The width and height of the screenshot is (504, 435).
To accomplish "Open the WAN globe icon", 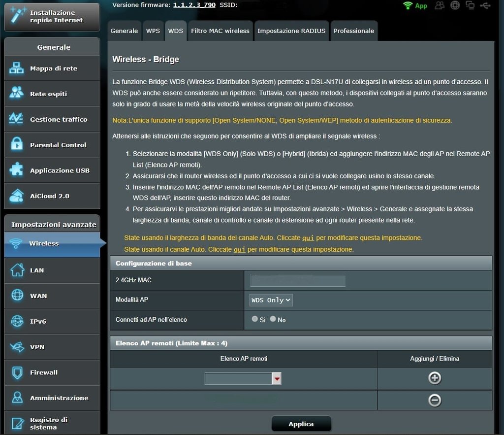I will coord(17,296).
